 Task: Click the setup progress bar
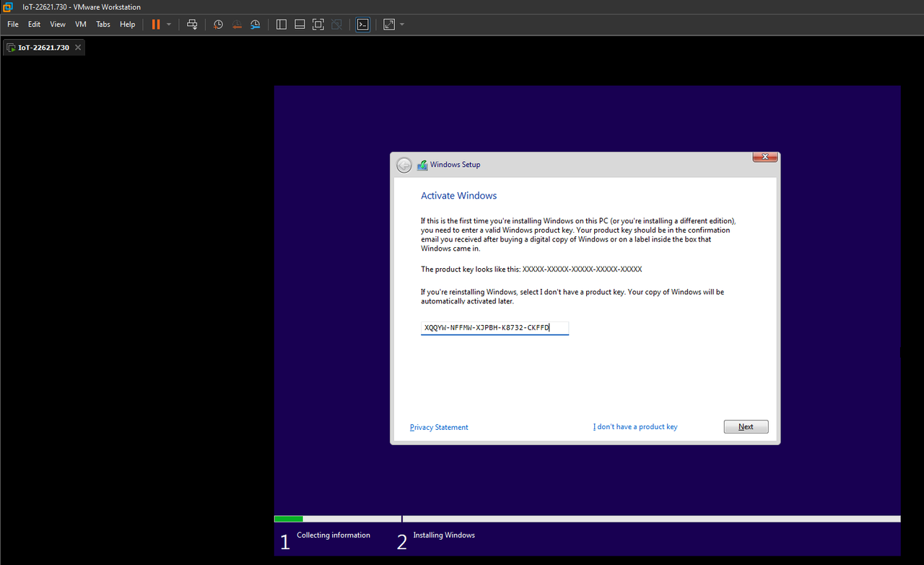(x=587, y=519)
